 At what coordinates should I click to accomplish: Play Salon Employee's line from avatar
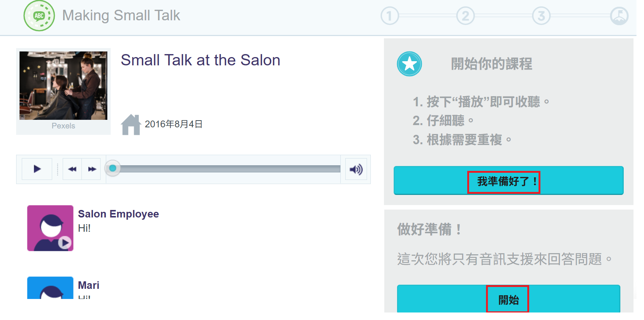click(65, 243)
